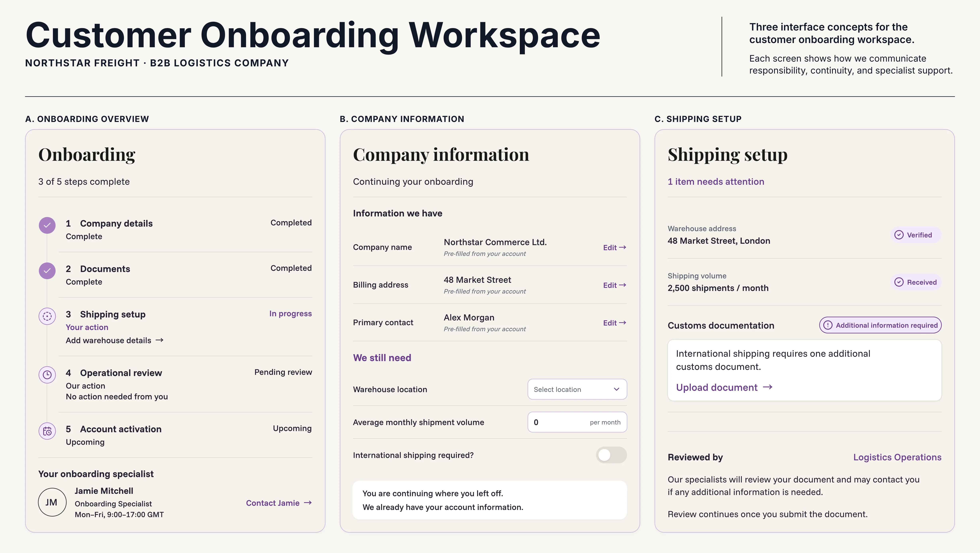Click the Verified badge check icon

coord(899,235)
